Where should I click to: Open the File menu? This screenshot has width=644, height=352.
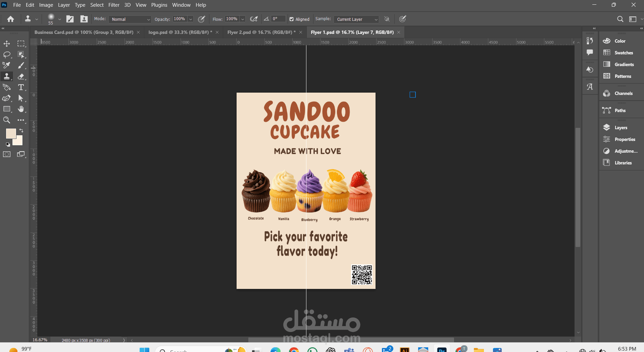tap(17, 5)
